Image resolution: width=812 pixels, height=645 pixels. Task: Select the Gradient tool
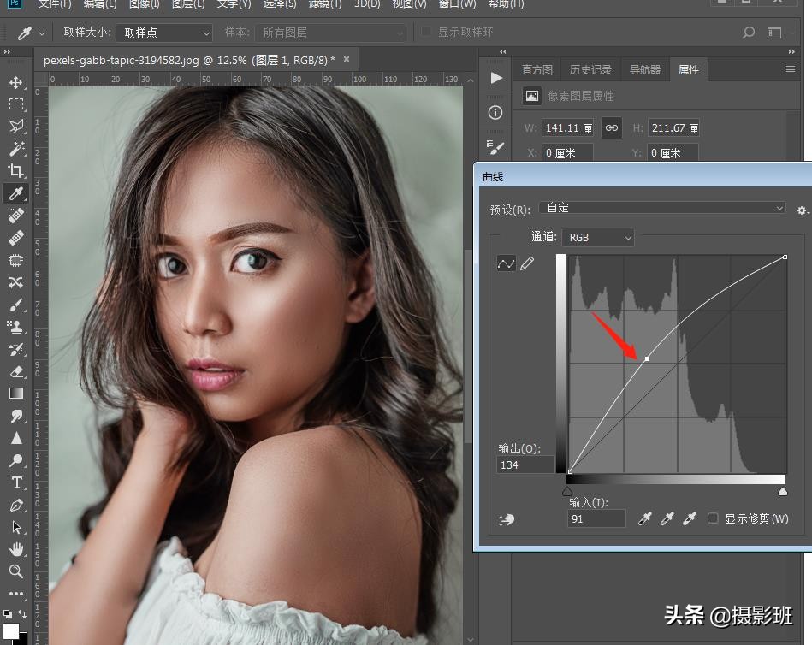click(16, 394)
